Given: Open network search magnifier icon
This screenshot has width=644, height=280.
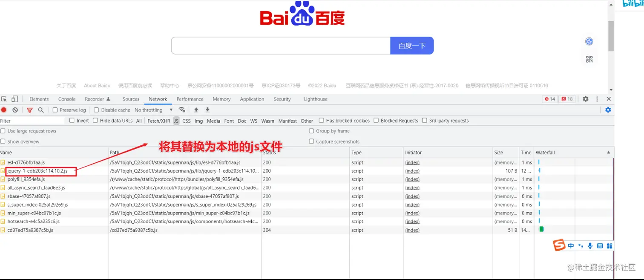Looking at the screenshot, I should click(x=41, y=110).
